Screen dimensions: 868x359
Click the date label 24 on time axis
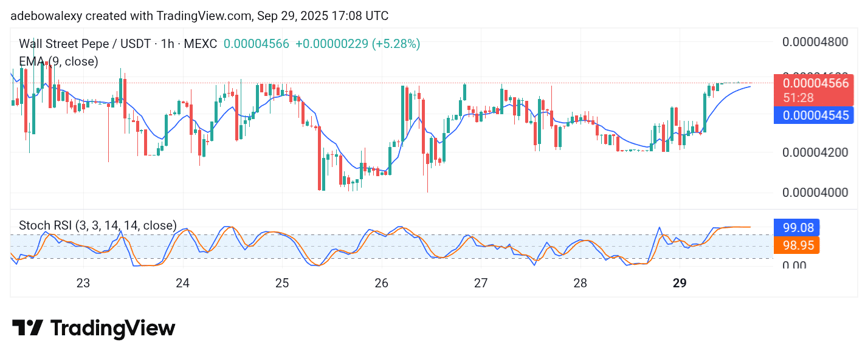[x=182, y=282]
